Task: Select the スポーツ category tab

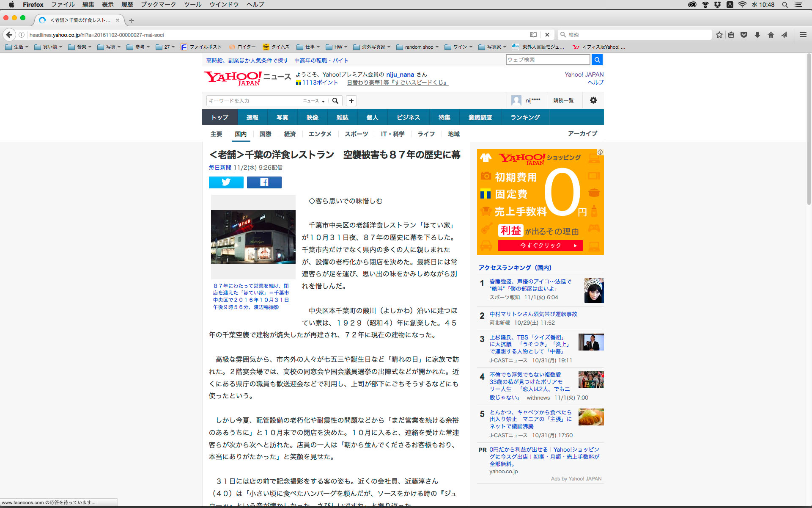Action: (356, 134)
